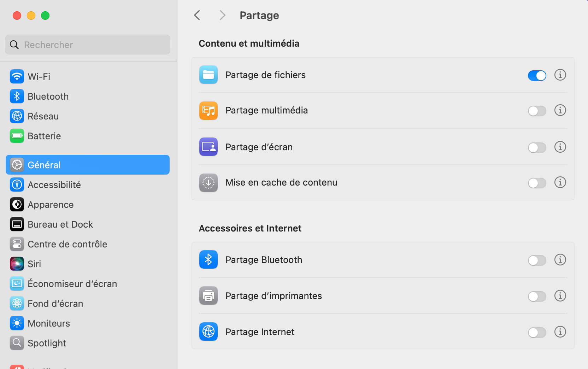Click the Partage d'écran icon

tap(208, 147)
